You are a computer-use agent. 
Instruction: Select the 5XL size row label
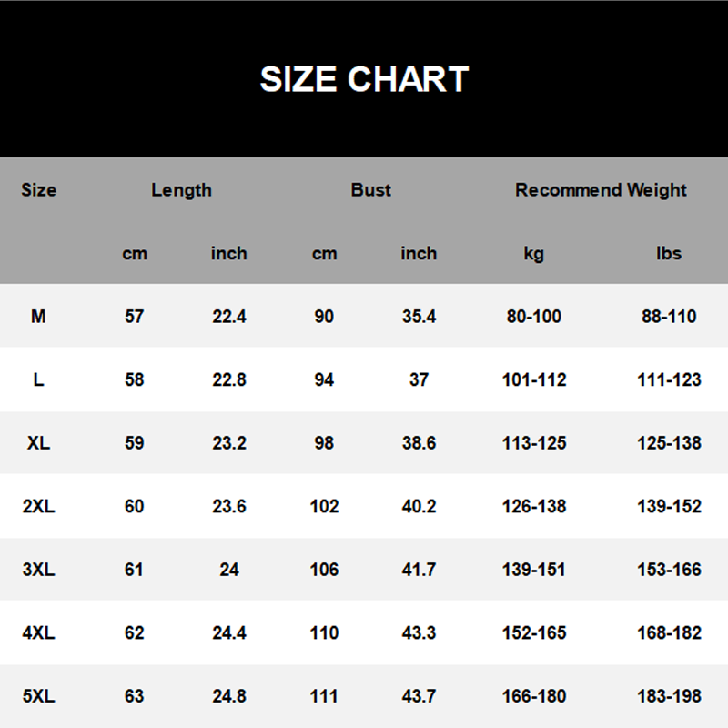pyautogui.click(x=38, y=696)
